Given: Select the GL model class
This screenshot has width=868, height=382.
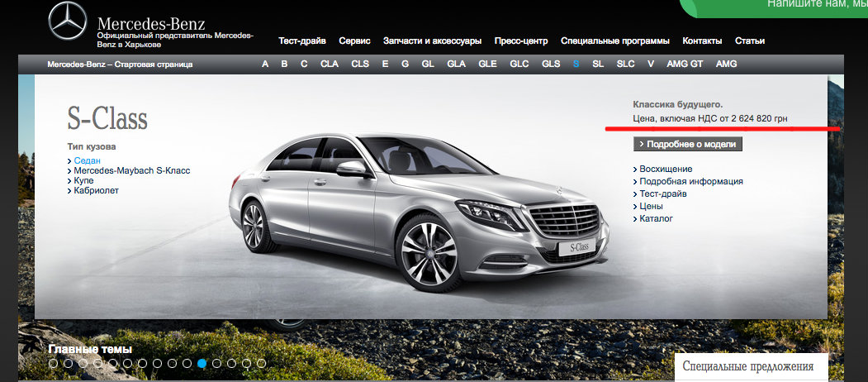Looking at the screenshot, I should (x=428, y=64).
